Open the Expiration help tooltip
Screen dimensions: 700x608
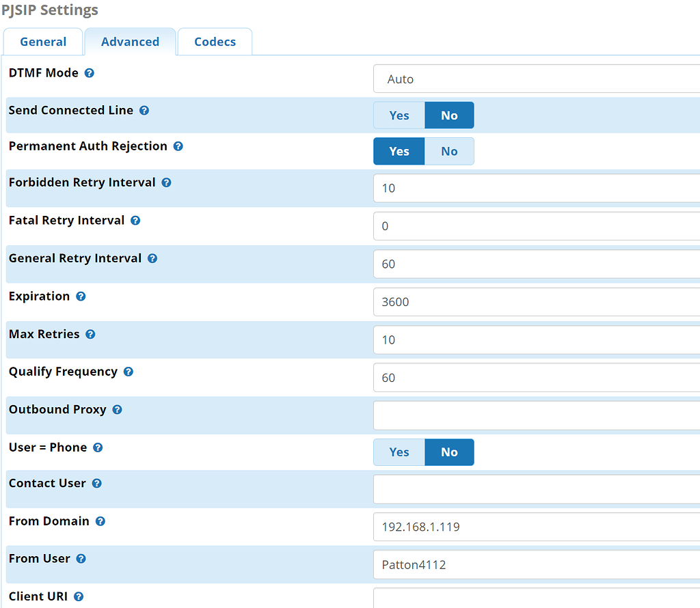pos(81,296)
